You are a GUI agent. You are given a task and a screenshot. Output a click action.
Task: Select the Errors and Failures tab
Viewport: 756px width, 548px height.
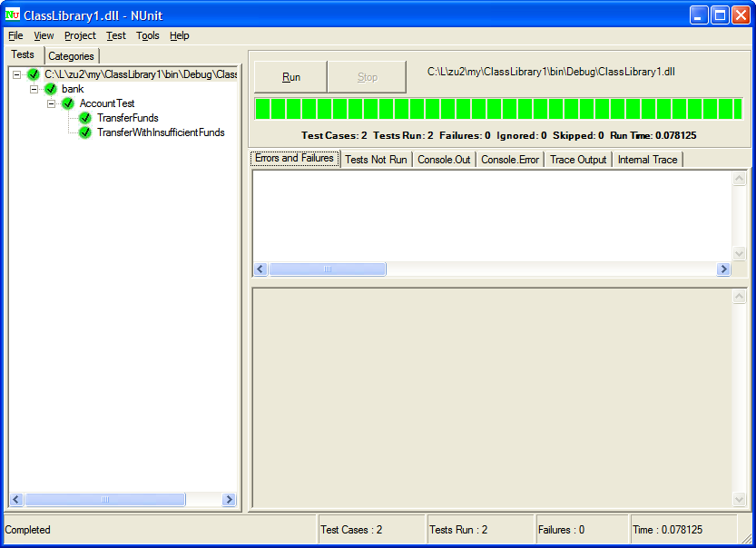pos(295,158)
